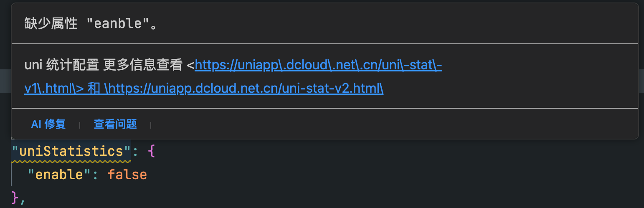Screen dimensions: 644x208
Task: Click the separator after 查看问题
Action: pos(151,124)
